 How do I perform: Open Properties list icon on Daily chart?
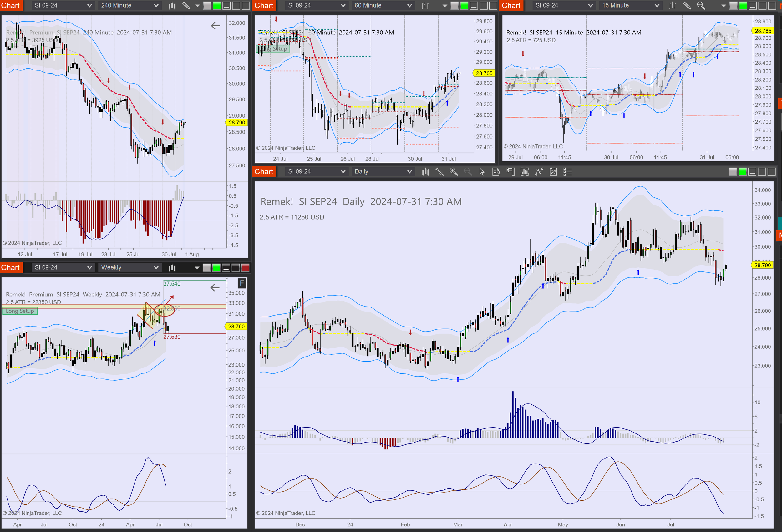coord(568,172)
